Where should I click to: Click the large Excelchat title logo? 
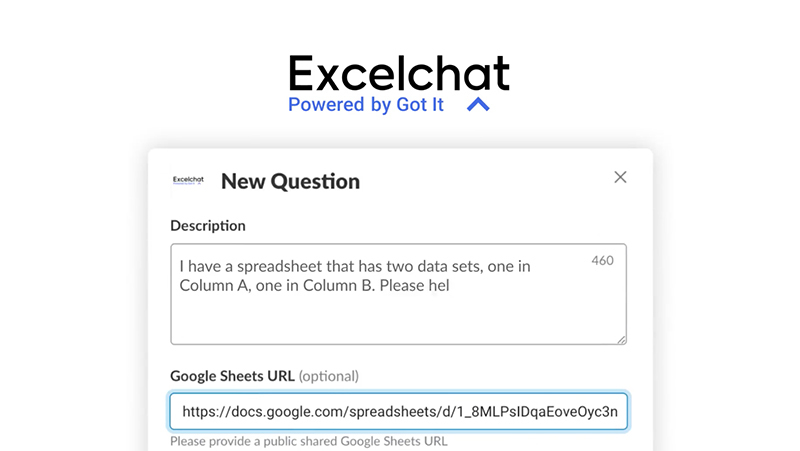398,73
